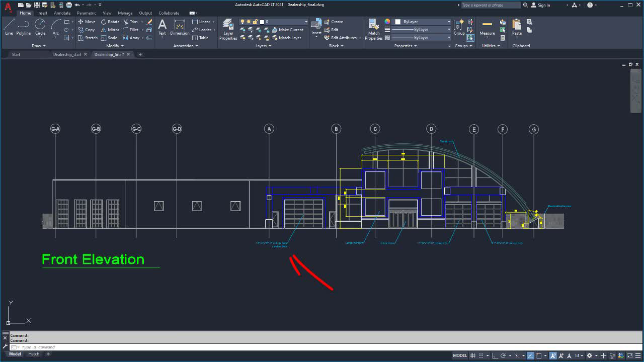Screen dimensions: 644x362
Task: Toggle Ortho mode in the status bar
Action: click(495, 355)
